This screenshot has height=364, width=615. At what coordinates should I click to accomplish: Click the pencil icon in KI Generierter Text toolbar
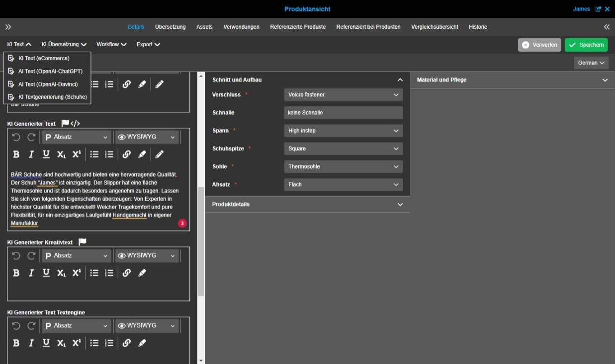coord(159,154)
